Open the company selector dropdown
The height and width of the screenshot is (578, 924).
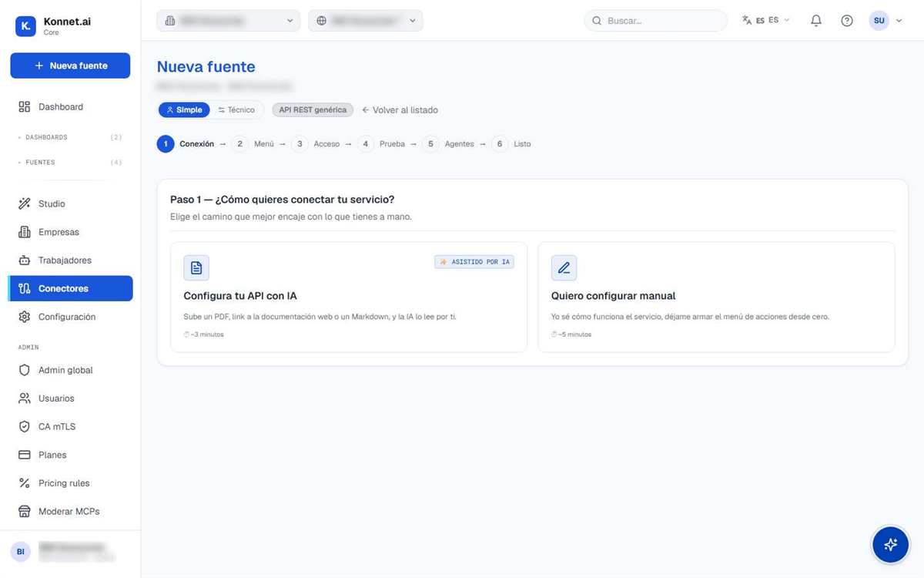coord(229,21)
